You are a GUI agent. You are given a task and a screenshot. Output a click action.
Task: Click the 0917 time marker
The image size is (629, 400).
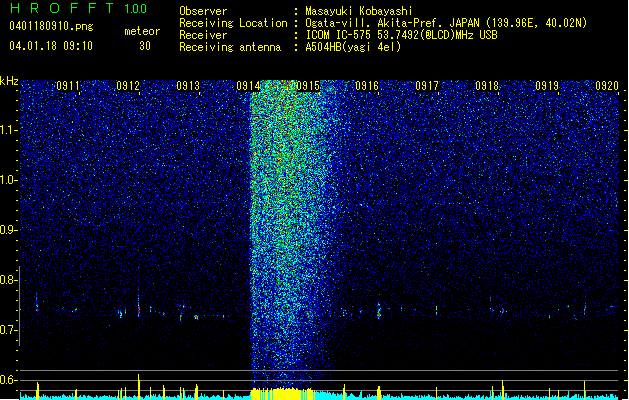(427, 86)
